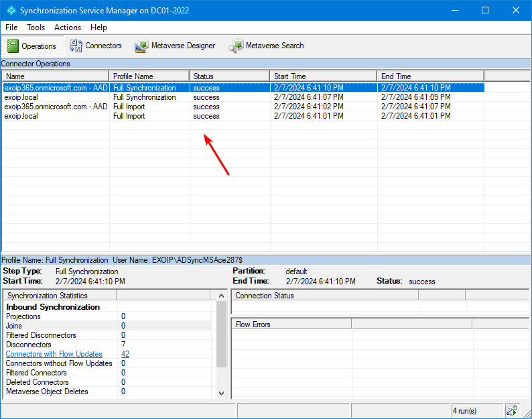The height and width of the screenshot is (419, 532).
Task: Expand the Actions menu
Action: [x=68, y=27]
